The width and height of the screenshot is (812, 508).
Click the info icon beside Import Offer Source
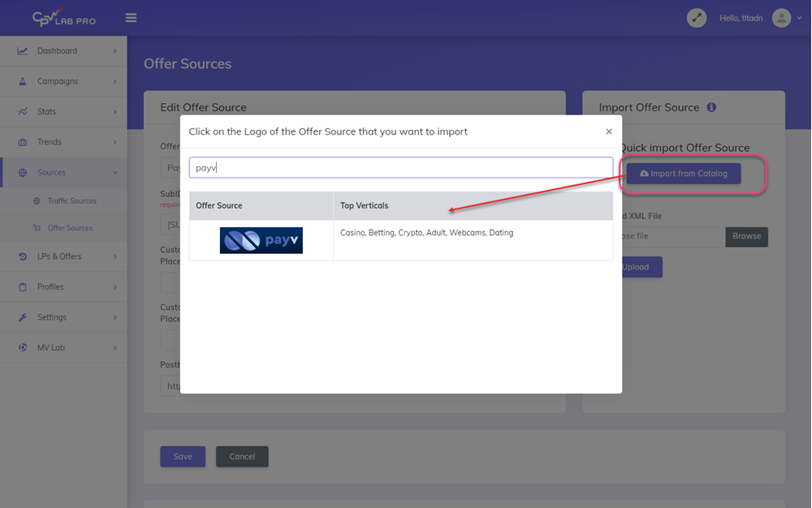[x=711, y=107]
